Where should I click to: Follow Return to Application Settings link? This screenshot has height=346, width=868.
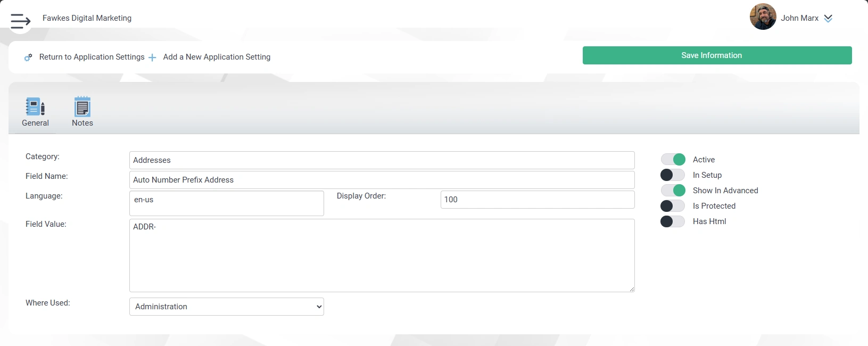92,57
